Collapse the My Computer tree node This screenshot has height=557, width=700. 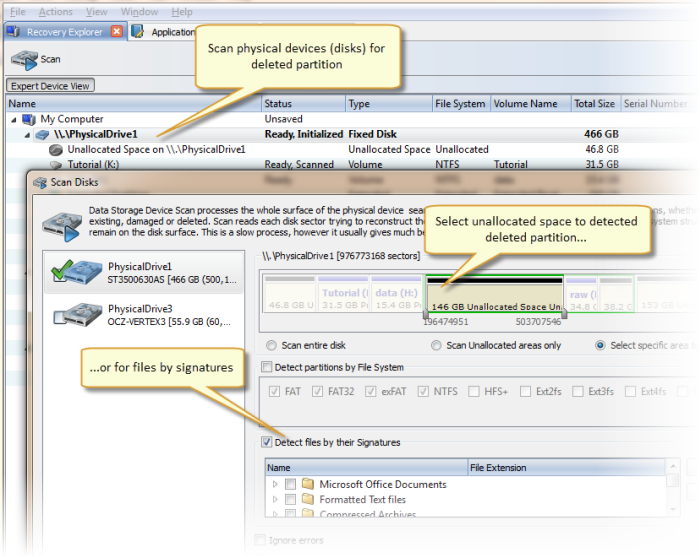click(13, 120)
